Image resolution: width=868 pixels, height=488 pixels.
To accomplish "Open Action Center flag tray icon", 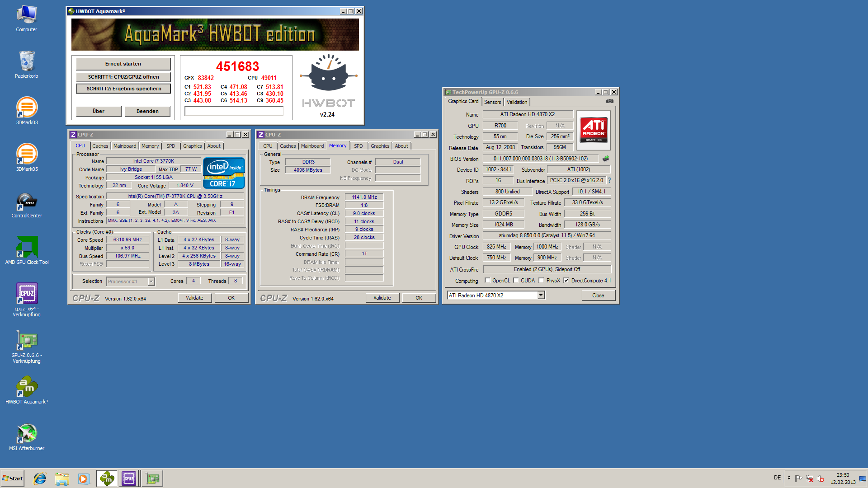I will tap(798, 479).
